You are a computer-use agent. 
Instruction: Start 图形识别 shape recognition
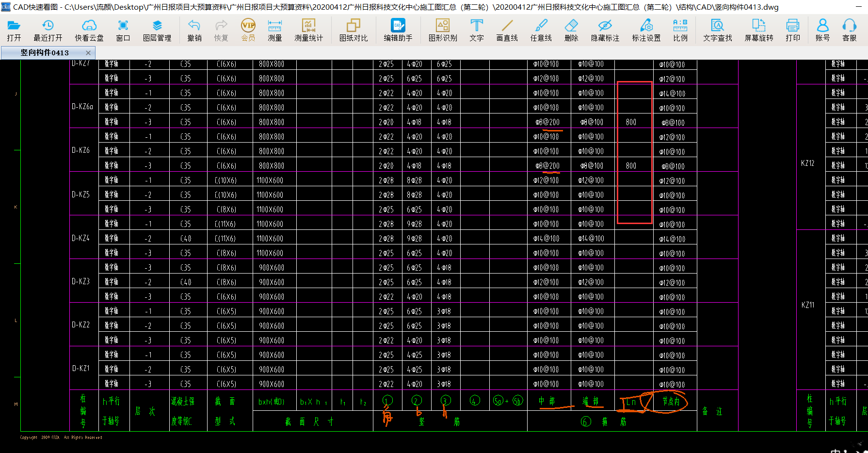click(443, 30)
